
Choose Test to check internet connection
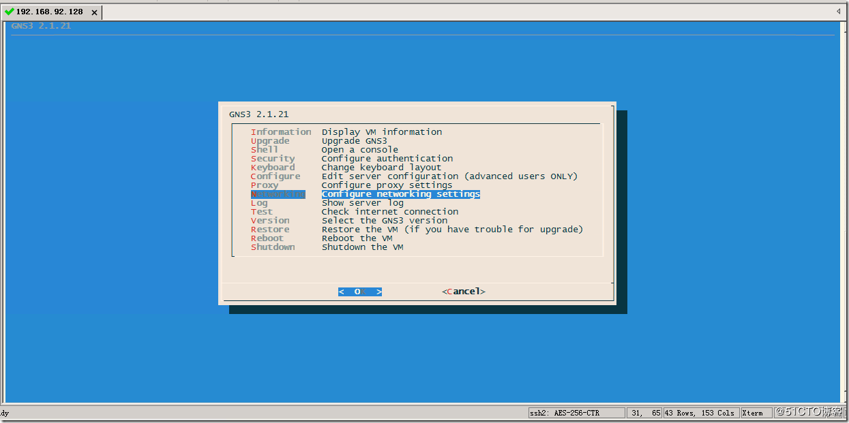(262, 212)
